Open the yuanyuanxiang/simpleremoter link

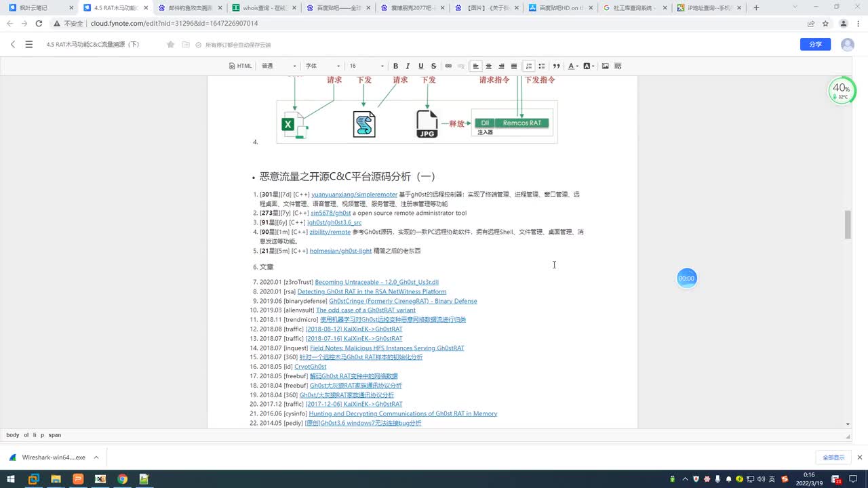pos(354,195)
